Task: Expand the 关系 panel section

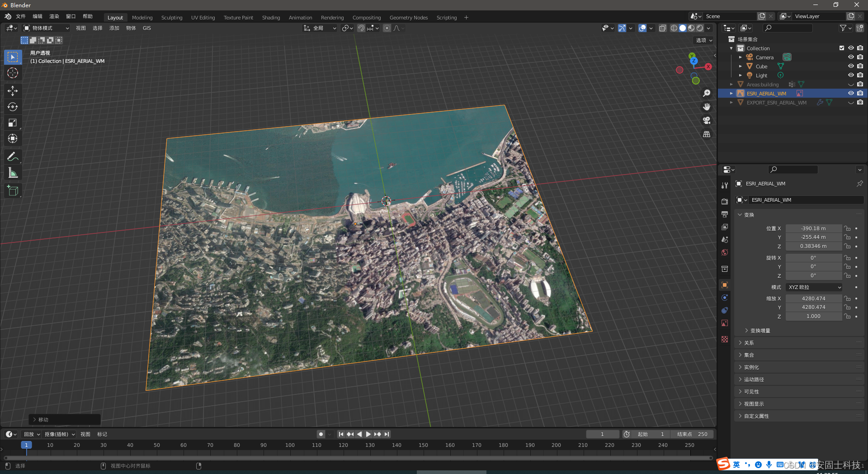Action: (749, 343)
